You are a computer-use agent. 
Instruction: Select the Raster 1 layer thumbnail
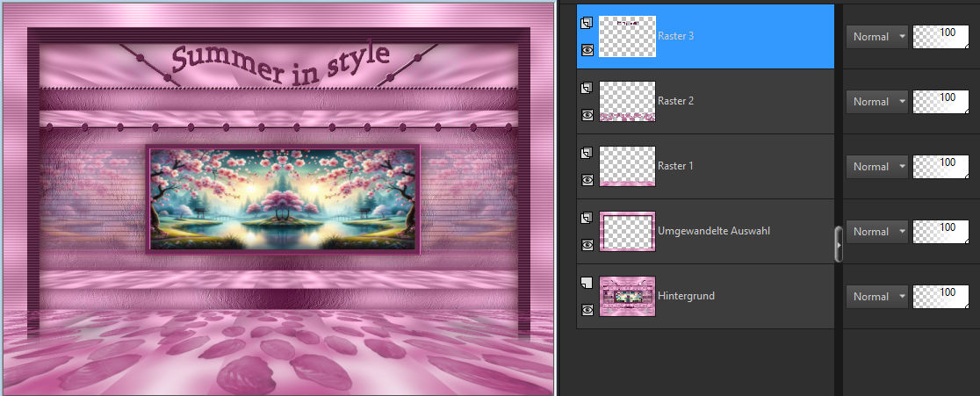[627, 166]
